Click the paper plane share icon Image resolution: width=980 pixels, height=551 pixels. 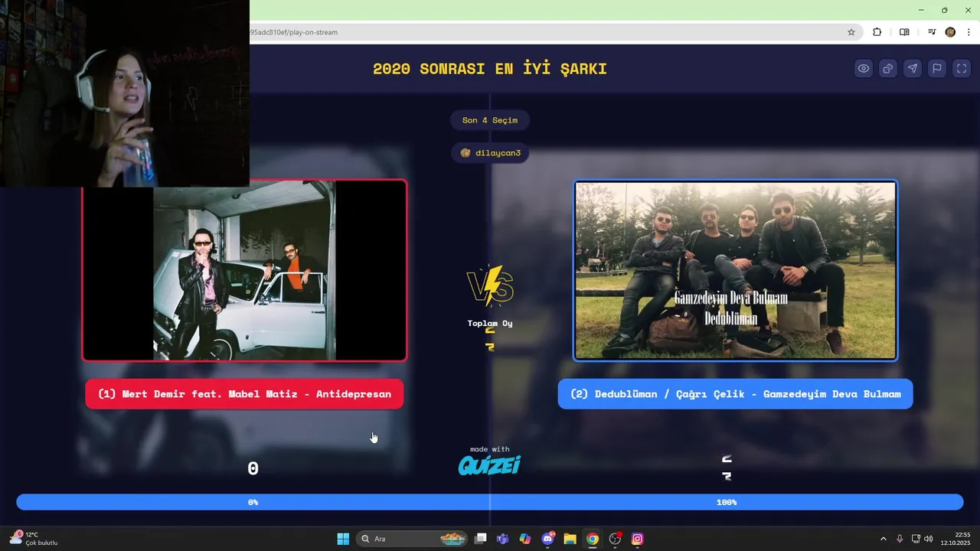[913, 68]
